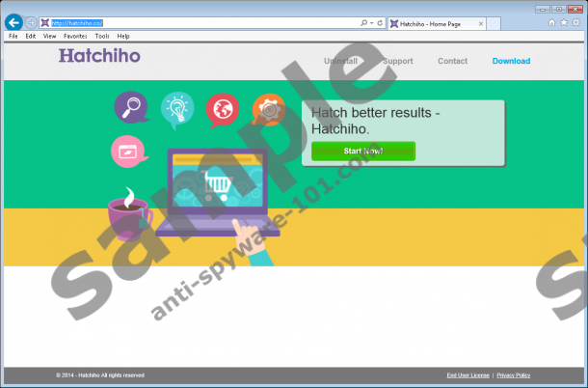Screen dimensions: 588x388
Task: Click the address bar URL field
Action: tap(193, 22)
